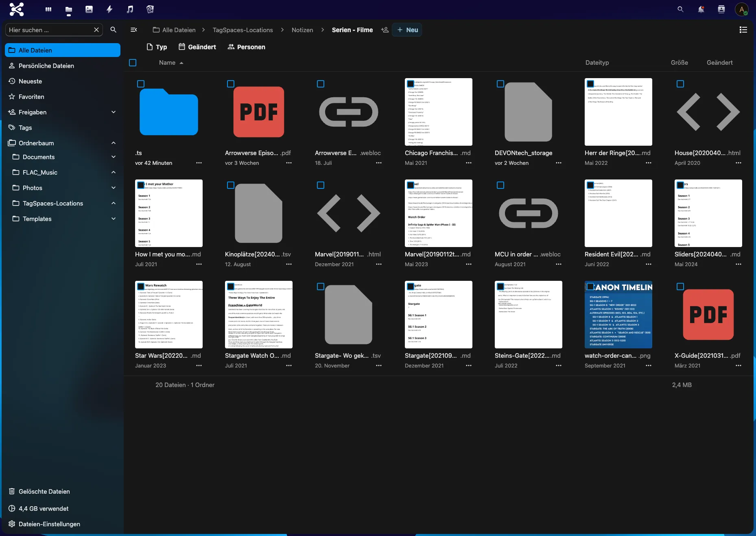The height and width of the screenshot is (536, 756).
Task: Collapse the Ordnerbaum section
Action: 113,143
